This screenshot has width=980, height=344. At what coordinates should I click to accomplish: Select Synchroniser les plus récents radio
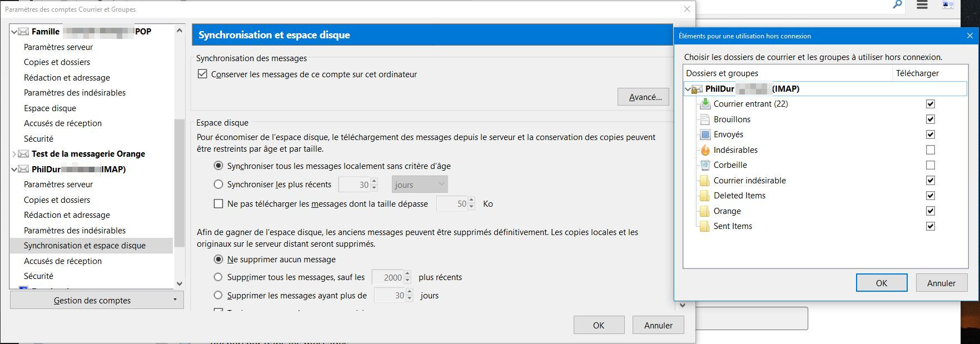[218, 185]
